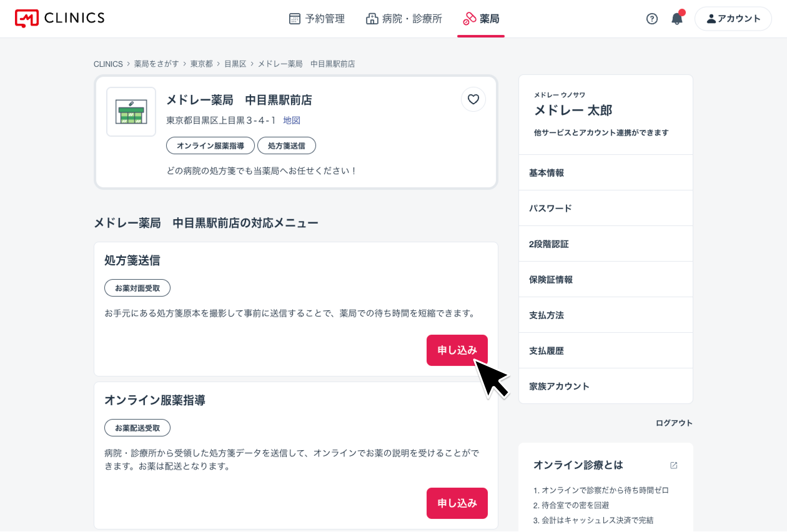Open 支払履歴 in the account menu

606,351
